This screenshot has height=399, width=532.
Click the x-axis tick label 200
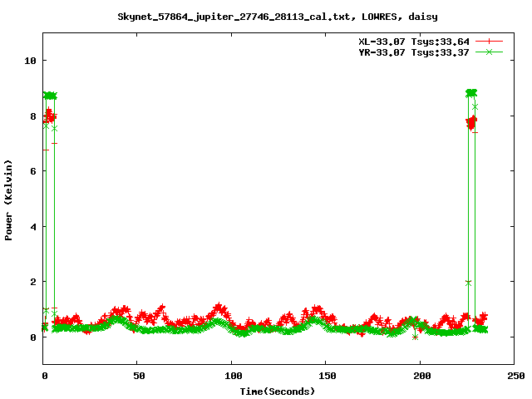pos(422,376)
